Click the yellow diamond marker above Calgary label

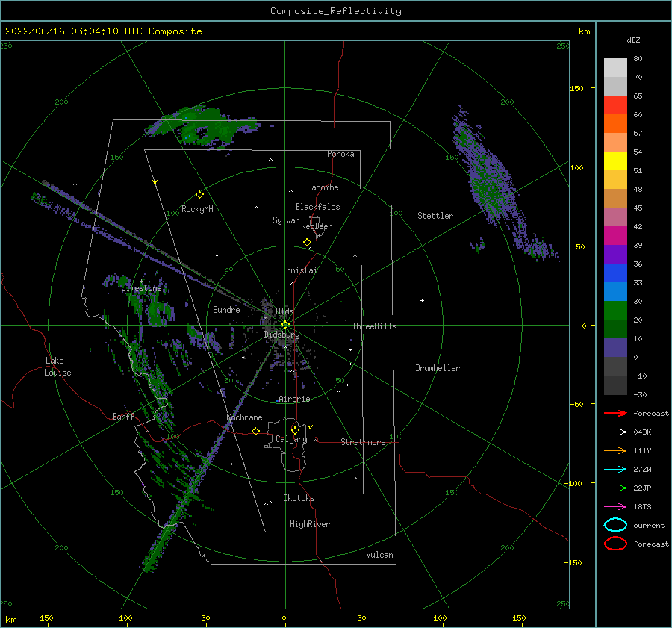pyautogui.click(x=295, y=430)
